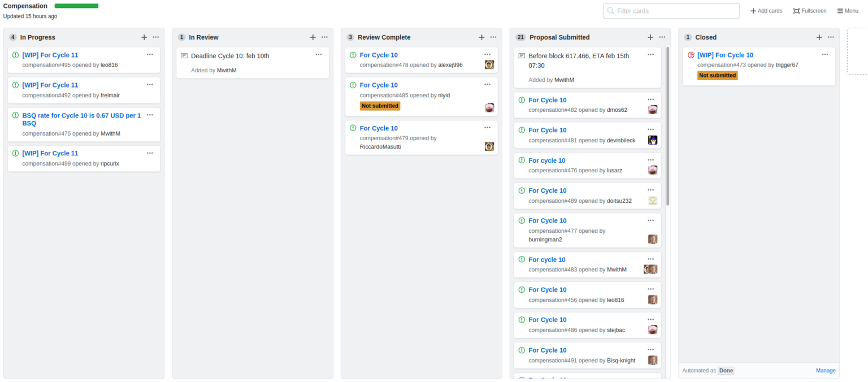This screenshot has height=382, width=868.
Task: Enter Fullscreen mode
Action: pos(809,11)
